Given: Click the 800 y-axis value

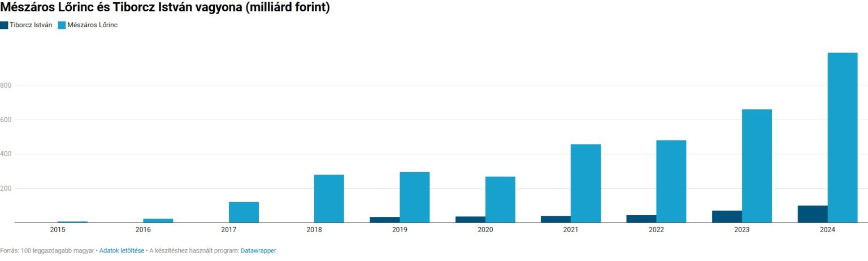Looking at the screenshot, I should click(6, 85).
